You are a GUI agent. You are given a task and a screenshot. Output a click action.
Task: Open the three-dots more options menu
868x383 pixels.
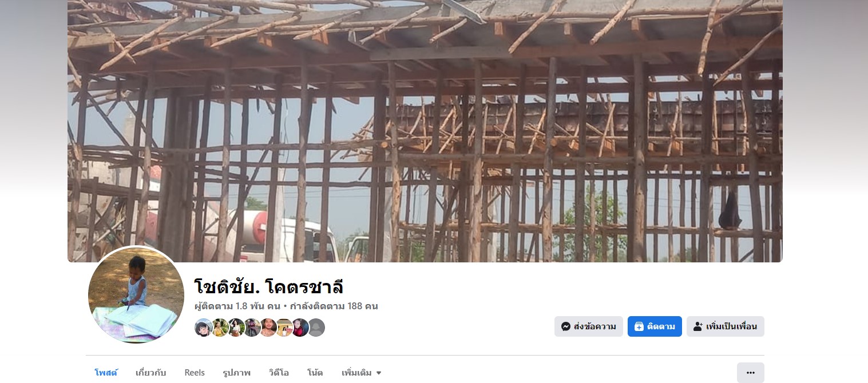click(750, 373)
